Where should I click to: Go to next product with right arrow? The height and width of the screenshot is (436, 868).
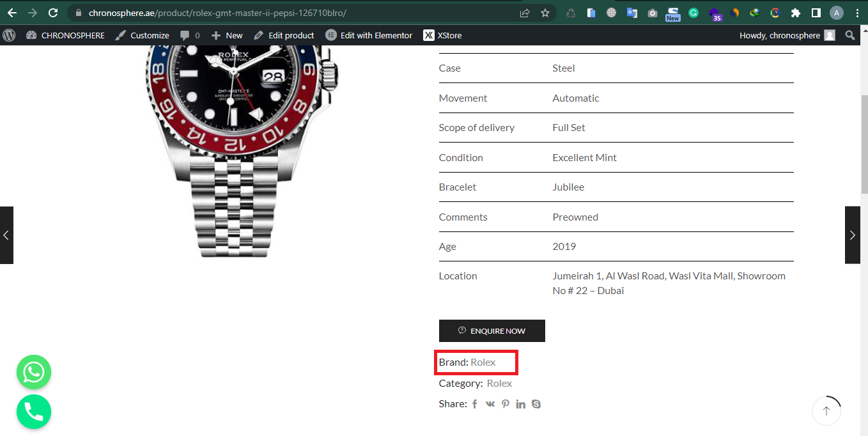click(x=853, y=235)
